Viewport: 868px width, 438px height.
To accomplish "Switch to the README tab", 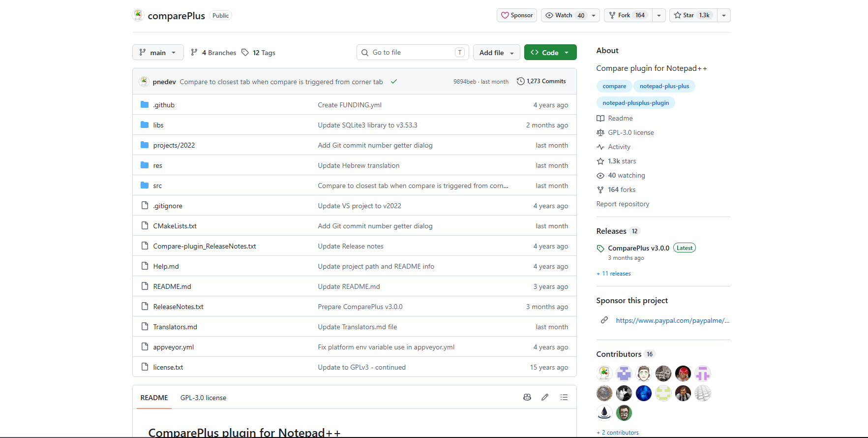I will click(x=154, y=398).
